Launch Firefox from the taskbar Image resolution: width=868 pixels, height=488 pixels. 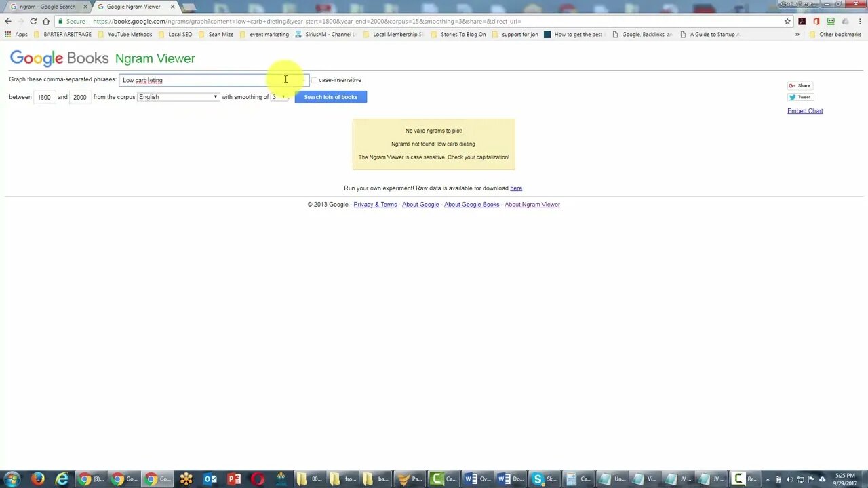[x=37, y=479]
